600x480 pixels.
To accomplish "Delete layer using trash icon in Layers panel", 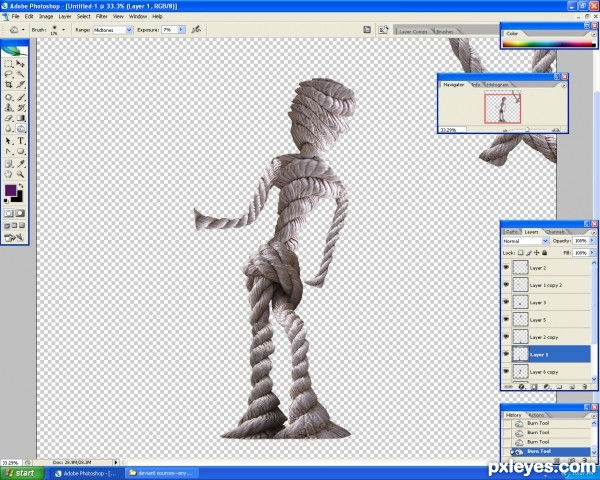I will coord(584,387).
